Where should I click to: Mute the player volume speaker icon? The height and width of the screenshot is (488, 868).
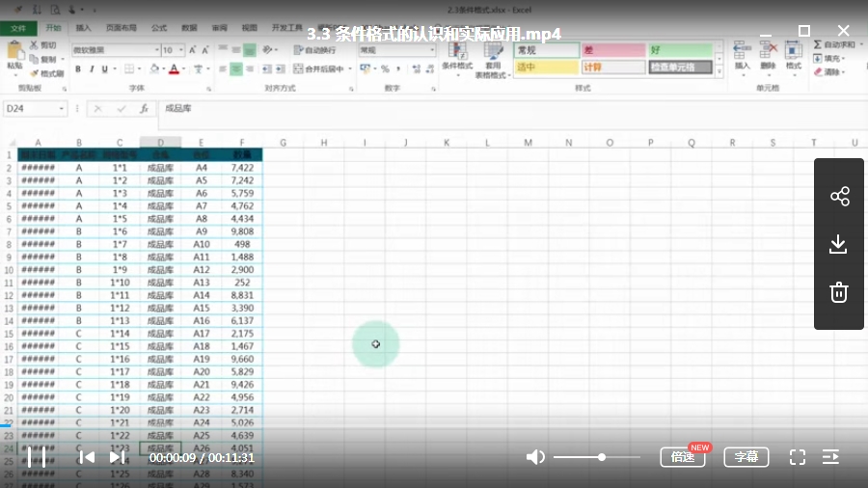(x=534, y=457)
